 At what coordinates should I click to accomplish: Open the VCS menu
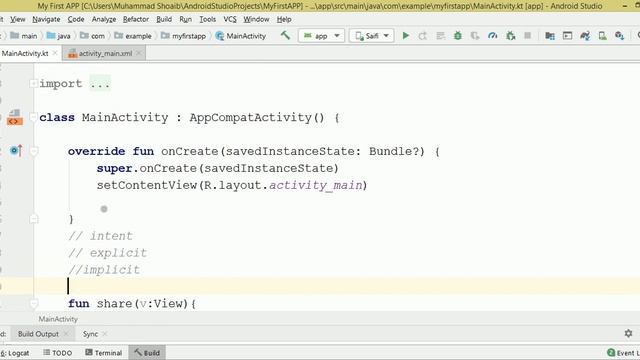(230, 19)
